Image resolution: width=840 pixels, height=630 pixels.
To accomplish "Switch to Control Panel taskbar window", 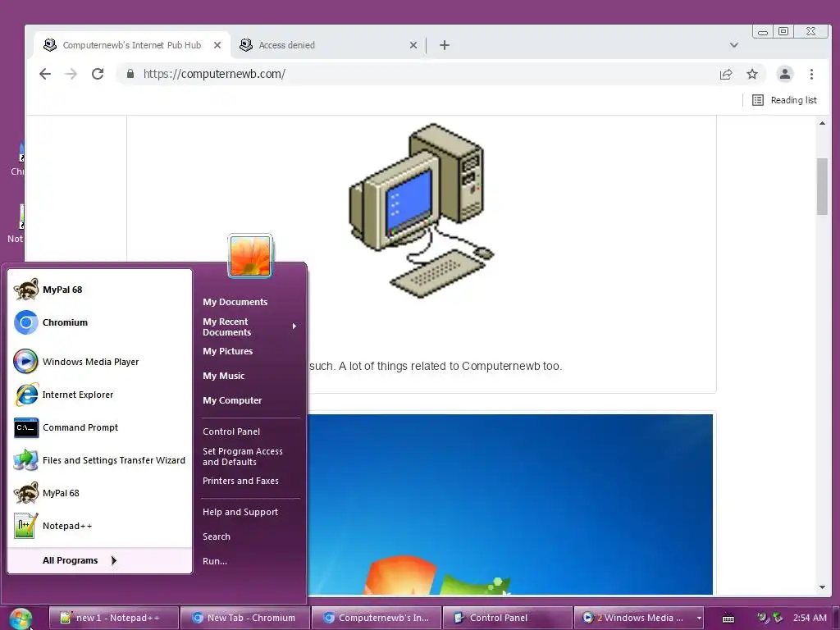I will 507,618.
